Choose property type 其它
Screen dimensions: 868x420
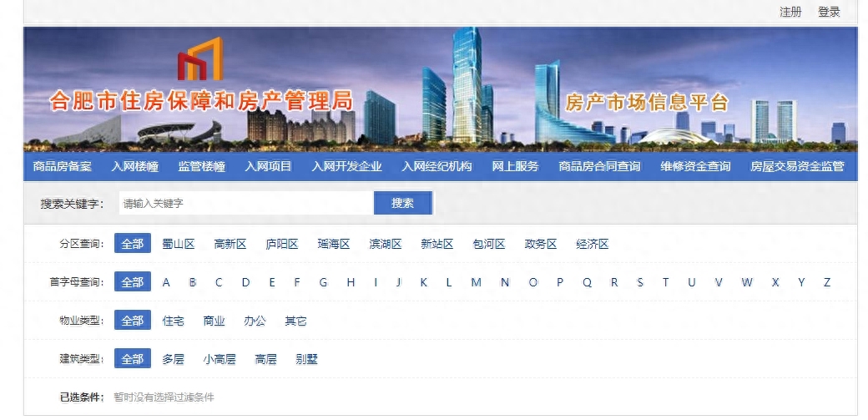pos(295,321)
